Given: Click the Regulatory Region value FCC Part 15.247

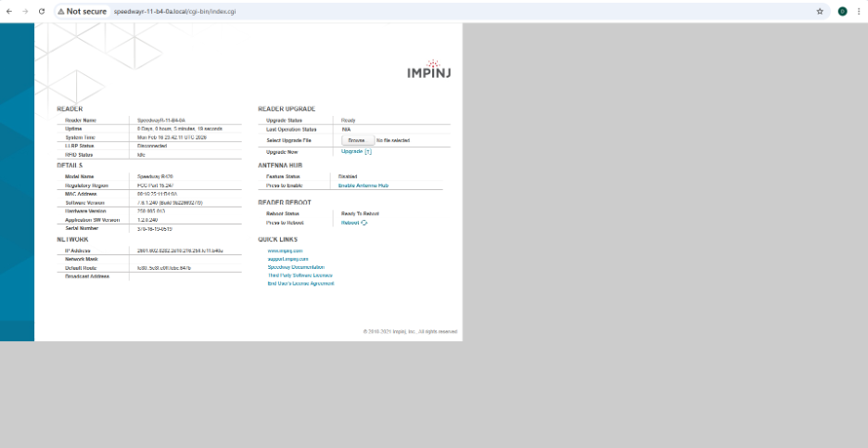Looking at the screenshot, I should point(156,186).
